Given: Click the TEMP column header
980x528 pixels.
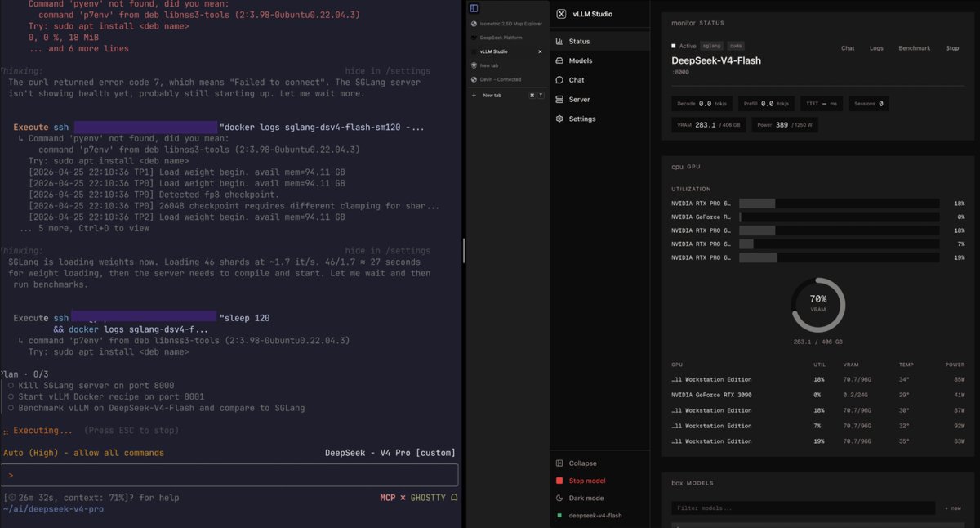Looking at the screenshot, I should [906, 365].
